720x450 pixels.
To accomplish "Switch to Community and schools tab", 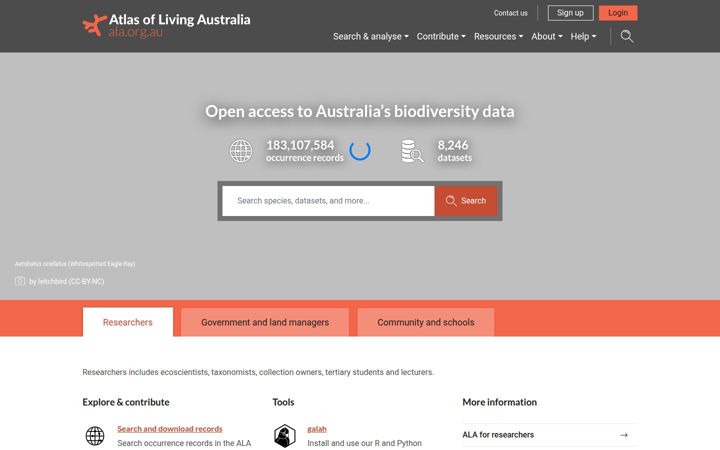I will [426, 322].
